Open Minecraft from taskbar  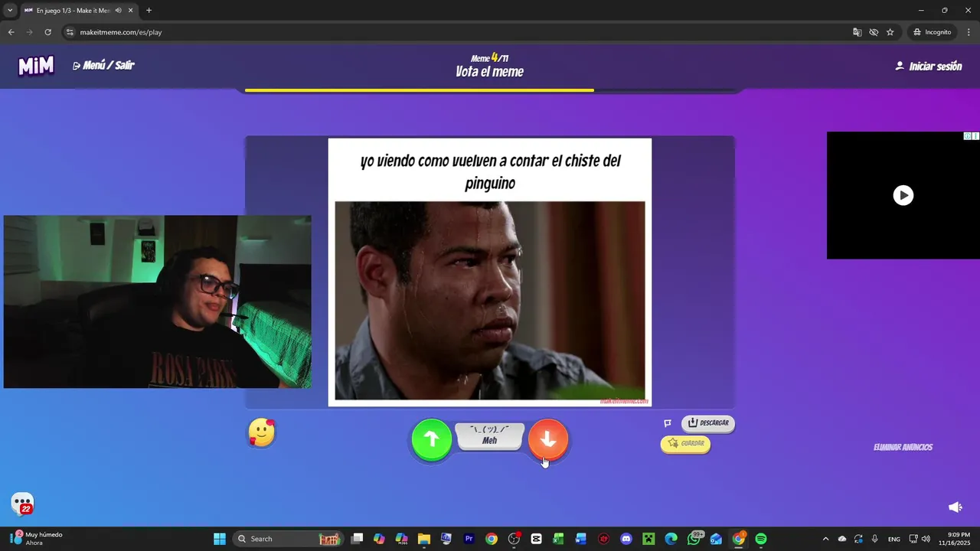(x=648, y=539)
